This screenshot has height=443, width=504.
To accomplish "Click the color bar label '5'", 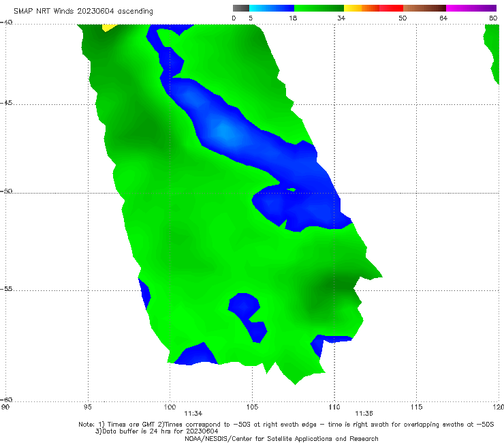I will point(251,18).
